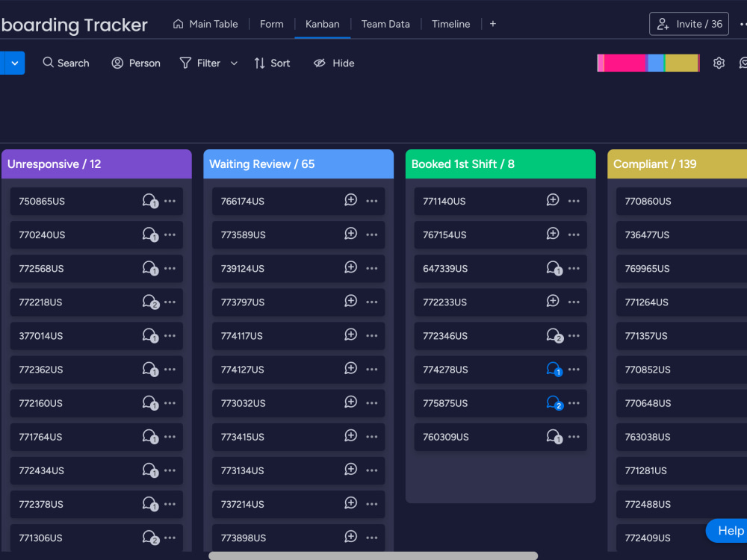Click pink segment of status battery
Viewport: 747px width, 560px height.
625,63
